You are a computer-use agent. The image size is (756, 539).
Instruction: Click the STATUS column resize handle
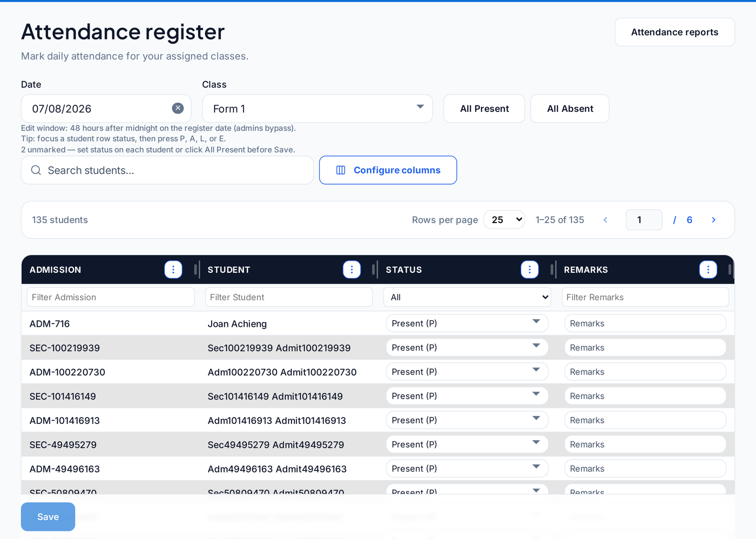coord(552,269)
